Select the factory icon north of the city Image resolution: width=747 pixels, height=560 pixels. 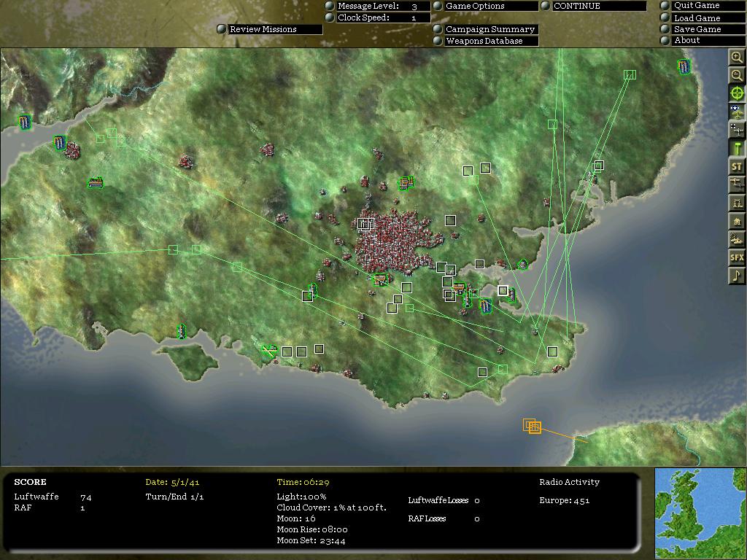point(406,183)
